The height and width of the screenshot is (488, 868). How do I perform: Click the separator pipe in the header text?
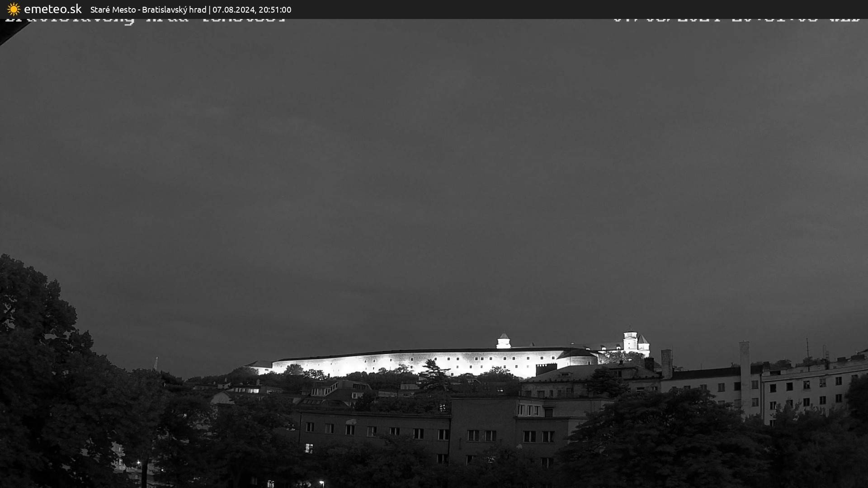210,9
